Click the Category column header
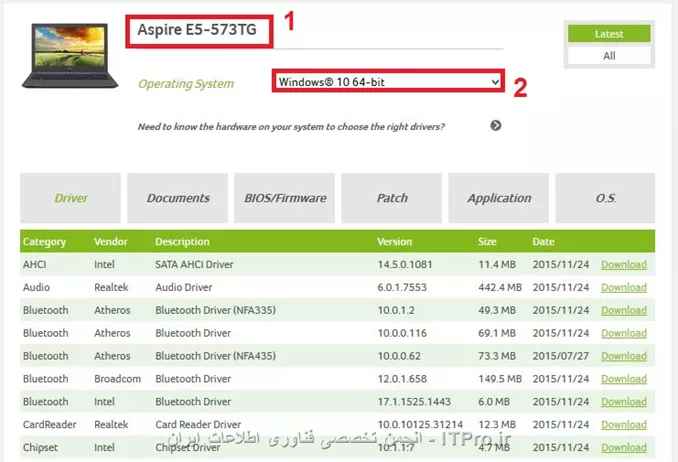The image size is (678, 462). click(45, 242)
